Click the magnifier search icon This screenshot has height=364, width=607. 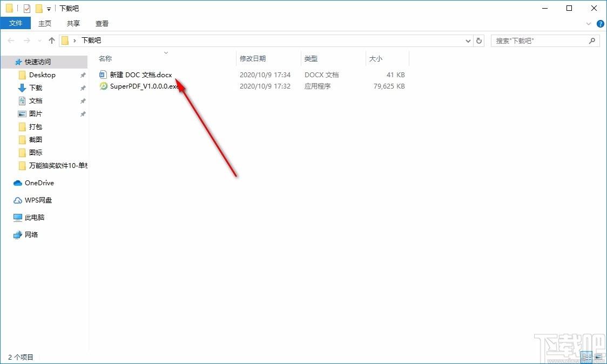click(592, 41)
